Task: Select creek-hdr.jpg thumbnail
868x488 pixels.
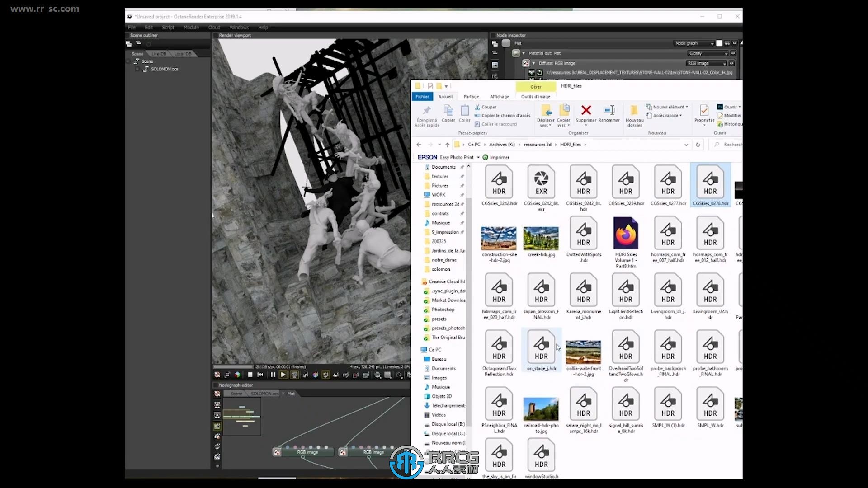Action: [x=541, y=238]
